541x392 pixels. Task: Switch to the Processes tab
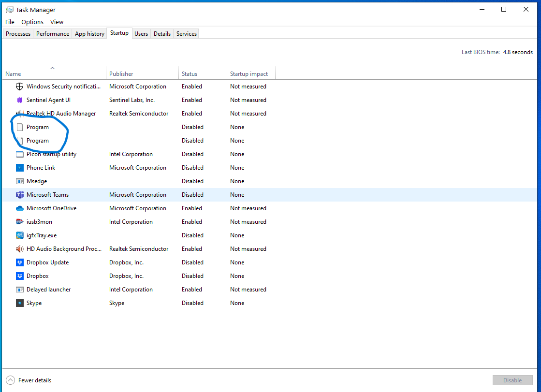(18, 34)
